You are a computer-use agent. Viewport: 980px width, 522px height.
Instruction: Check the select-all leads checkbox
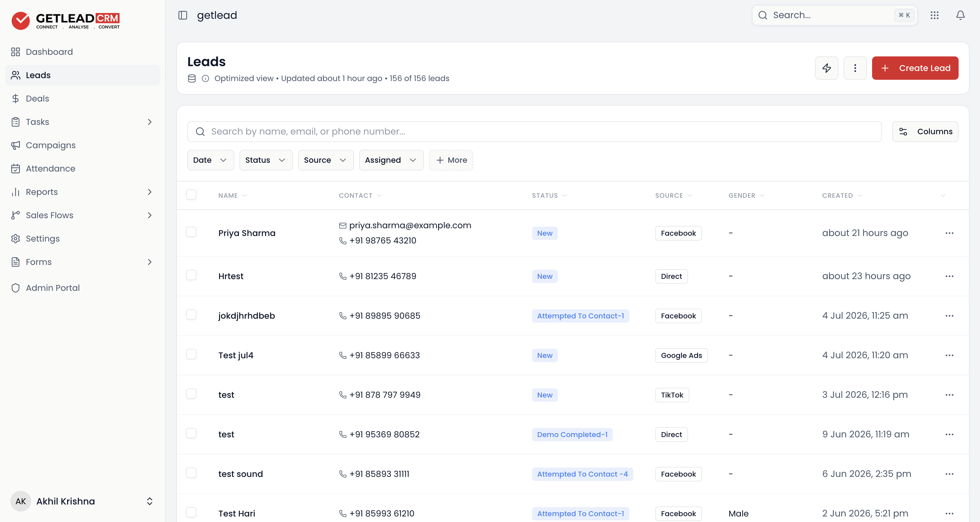point(191,195)
